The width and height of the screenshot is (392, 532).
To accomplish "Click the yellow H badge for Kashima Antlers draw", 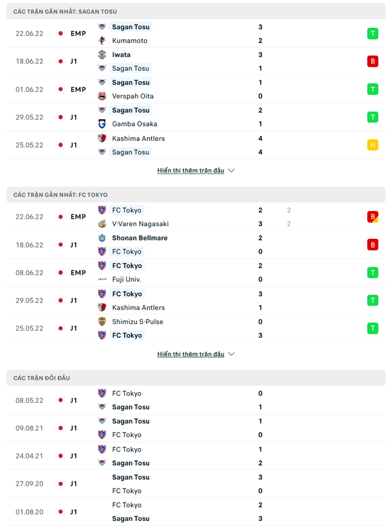I will pos(373,145).
